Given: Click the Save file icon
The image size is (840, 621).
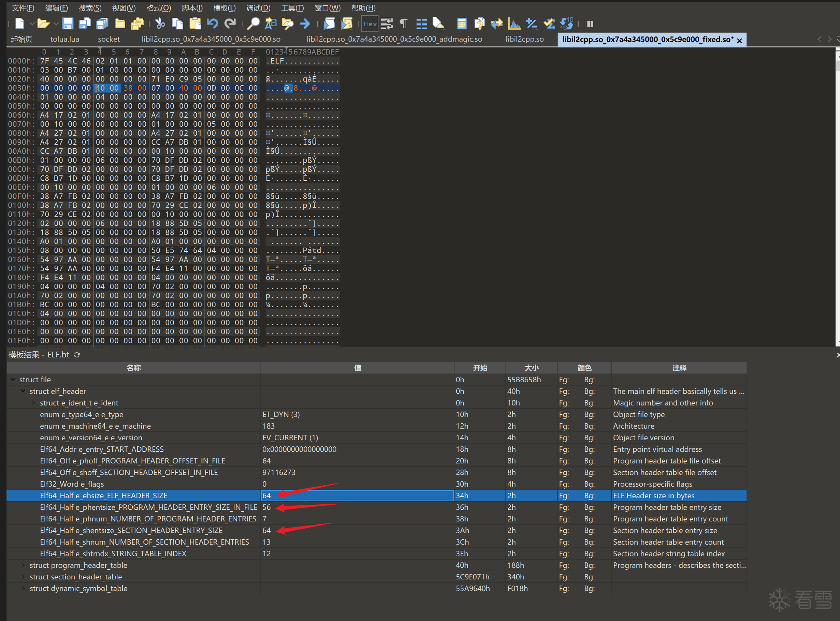Looking at the screenshot, I should pyautogui.click(x=67, y=24).
